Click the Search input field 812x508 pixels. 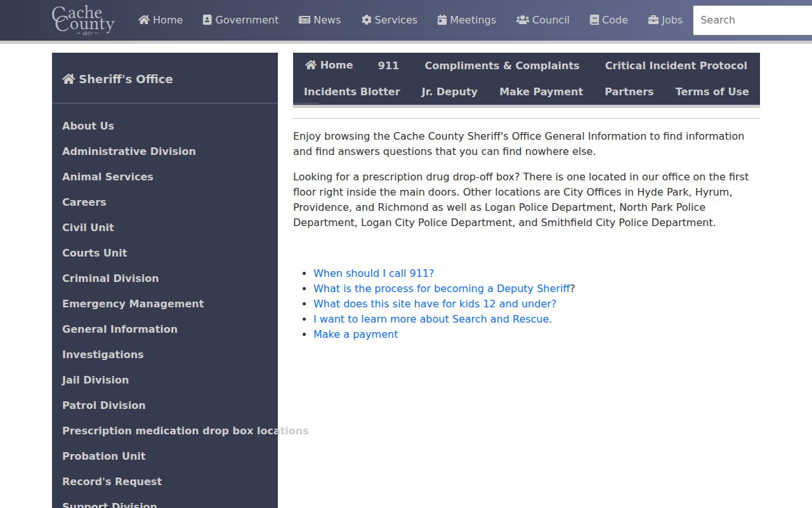click(x=752, y=20)
